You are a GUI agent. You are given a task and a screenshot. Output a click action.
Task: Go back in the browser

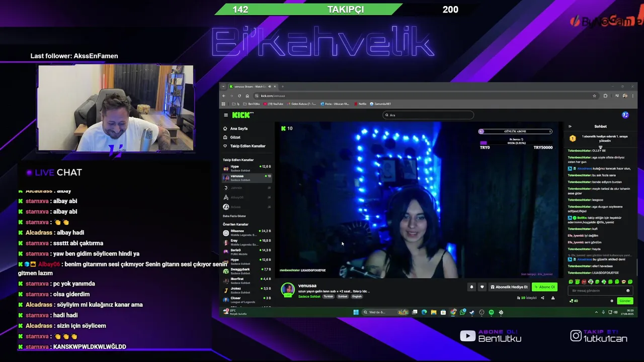click(x=224, y=96)
